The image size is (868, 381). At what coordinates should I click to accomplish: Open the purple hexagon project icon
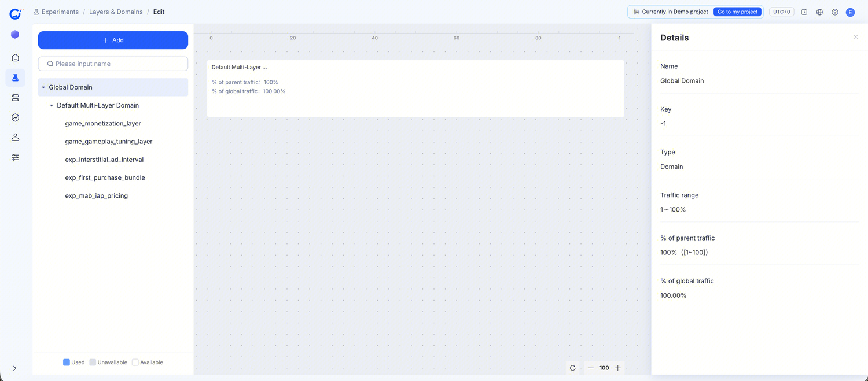(x=15, y=35)
